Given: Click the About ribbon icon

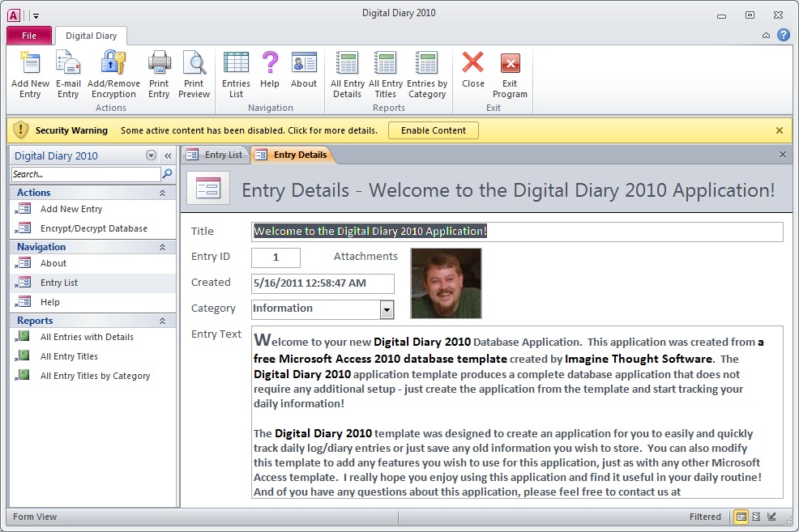Looking at the screenshot, I should 304,63.
